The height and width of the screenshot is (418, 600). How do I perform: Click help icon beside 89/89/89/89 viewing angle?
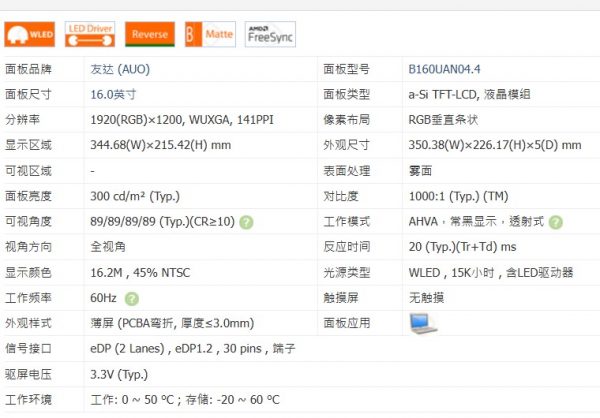pos(246,222)
